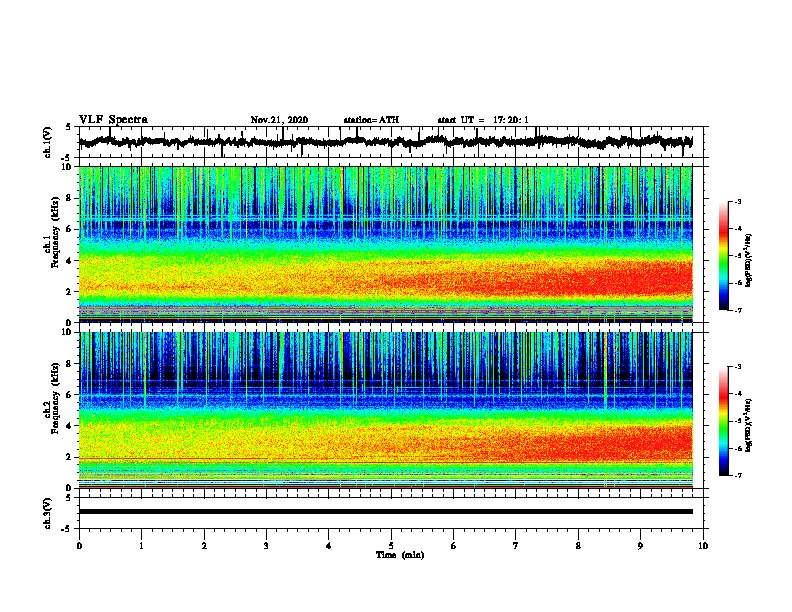Viewport: 792px width, 612px height.
Task: Click the "-7" label on ch.2 color bar
Action: [x=737, y=476]
